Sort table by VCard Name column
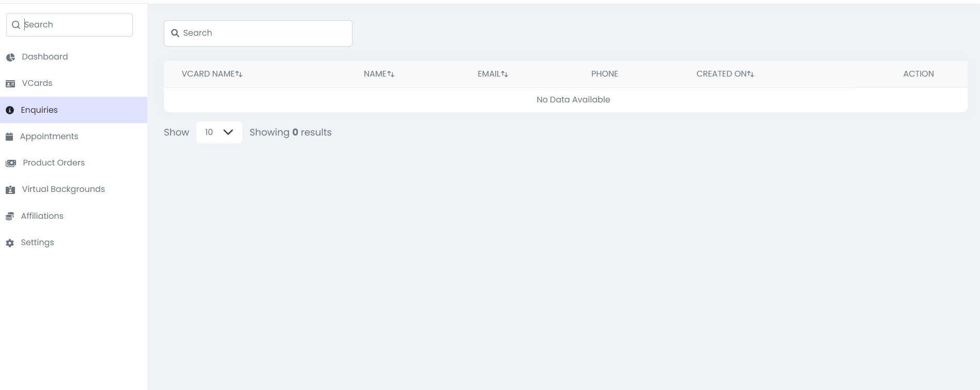 point(212,74)
